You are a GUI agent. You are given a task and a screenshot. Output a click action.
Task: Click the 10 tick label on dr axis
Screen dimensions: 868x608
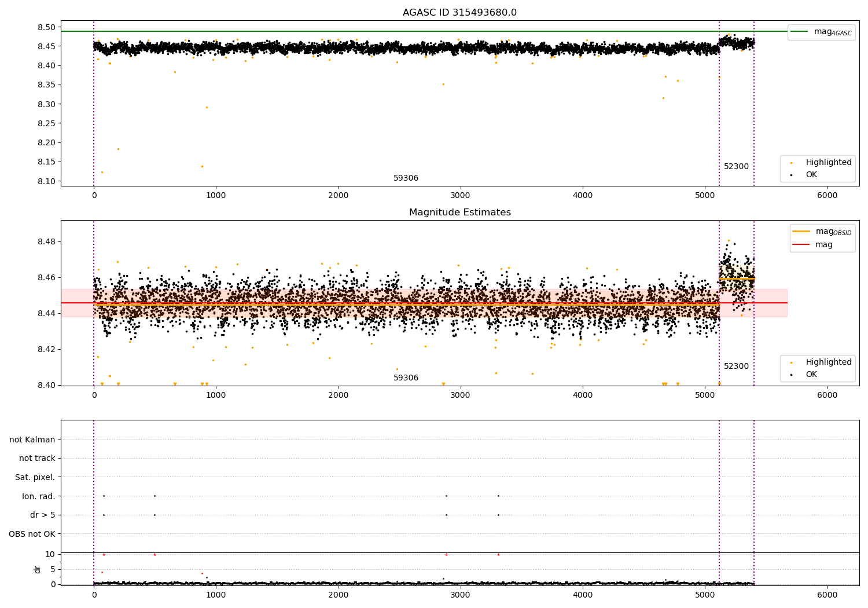click(x=50, y=554)
